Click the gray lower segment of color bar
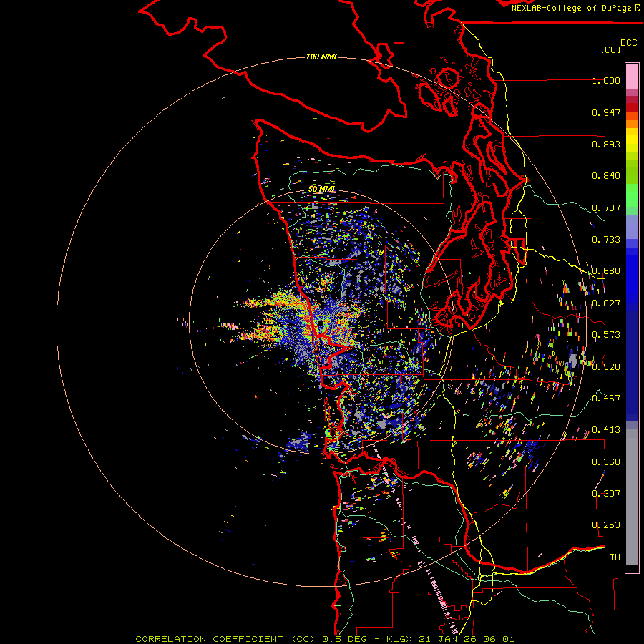 pos(632,497)
